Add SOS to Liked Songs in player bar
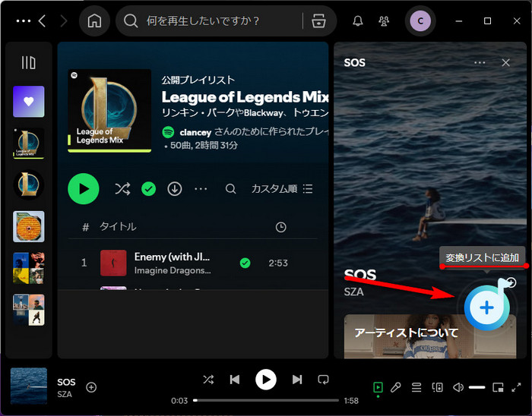Image resolution: width=532 pixels, height=416 pixels. click(91, 387)
